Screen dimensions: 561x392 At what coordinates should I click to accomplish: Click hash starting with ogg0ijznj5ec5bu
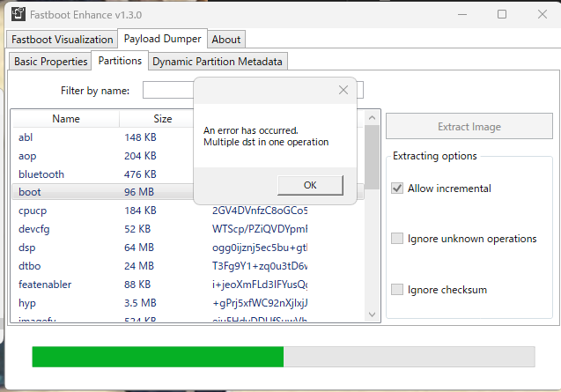pos(260,248)
